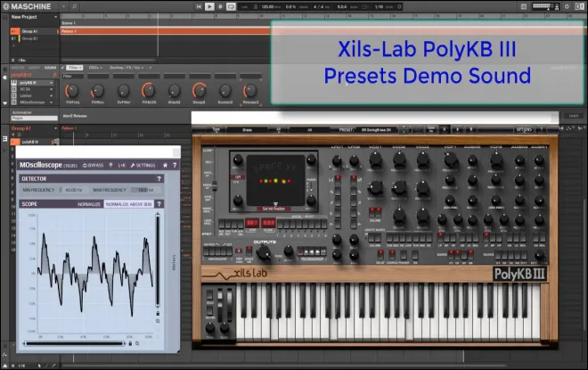Click the Play button in Maschine transport
Image resolution: width=588 pixels, height=370 pixels.
pyautogui.click(x=209, y=6)
